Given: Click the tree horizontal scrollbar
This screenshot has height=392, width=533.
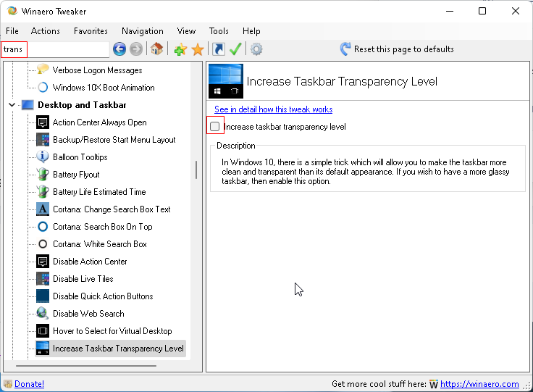Looking at the screenshot, I should [x=86, y=366].
